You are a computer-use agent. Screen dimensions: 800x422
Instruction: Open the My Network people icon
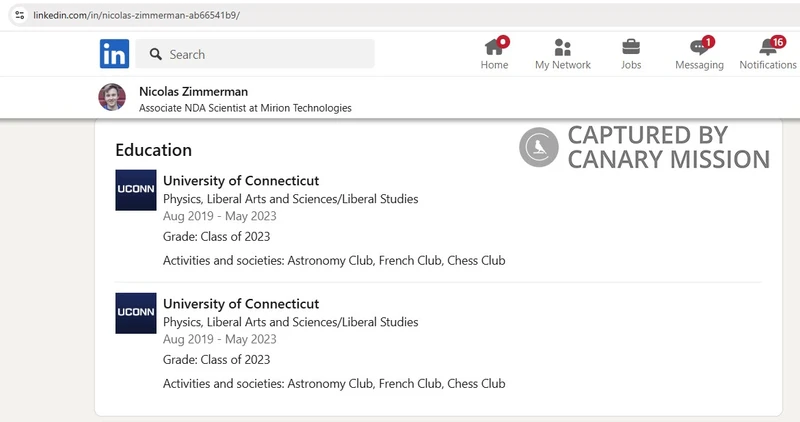tap(562, 47)
